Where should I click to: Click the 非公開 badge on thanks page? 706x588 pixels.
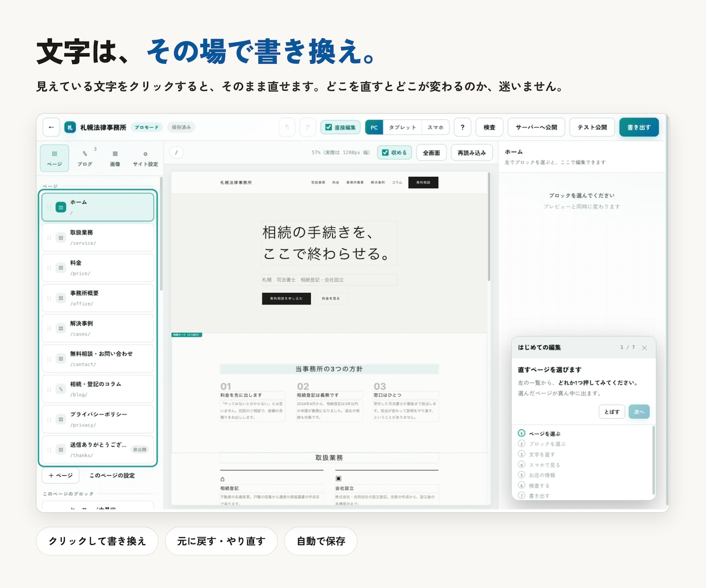pos(139,450)
